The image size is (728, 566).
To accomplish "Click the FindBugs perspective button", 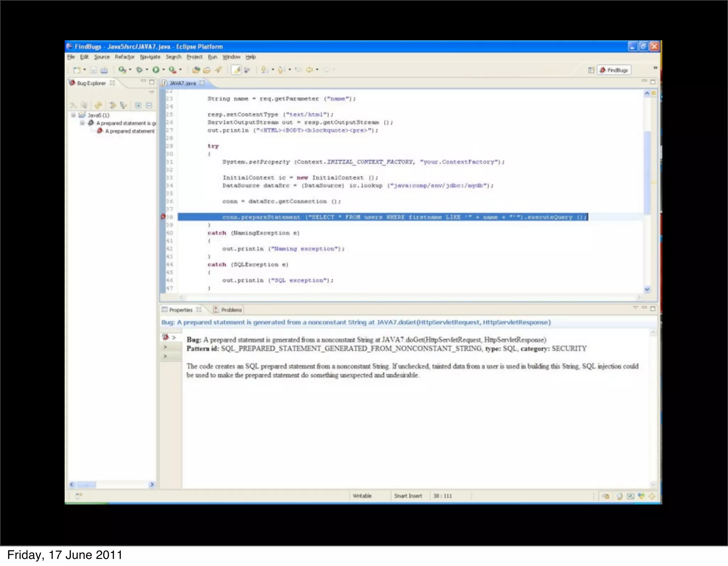I will 614,70.
